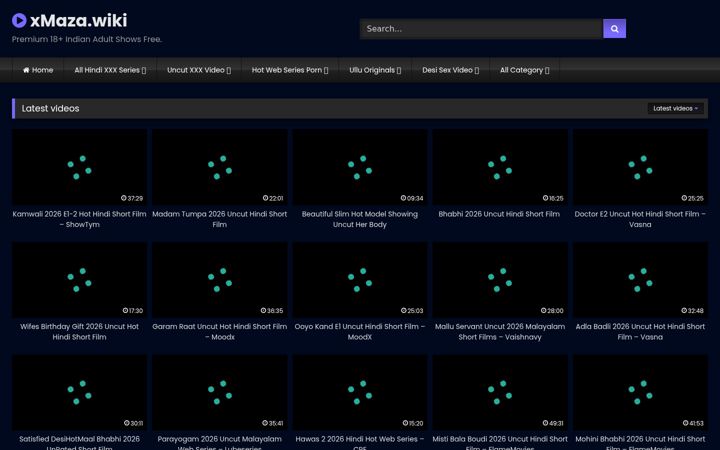720x450 pixels.
Task: Click the magnifier search button
Action: (x=614, y=28)
